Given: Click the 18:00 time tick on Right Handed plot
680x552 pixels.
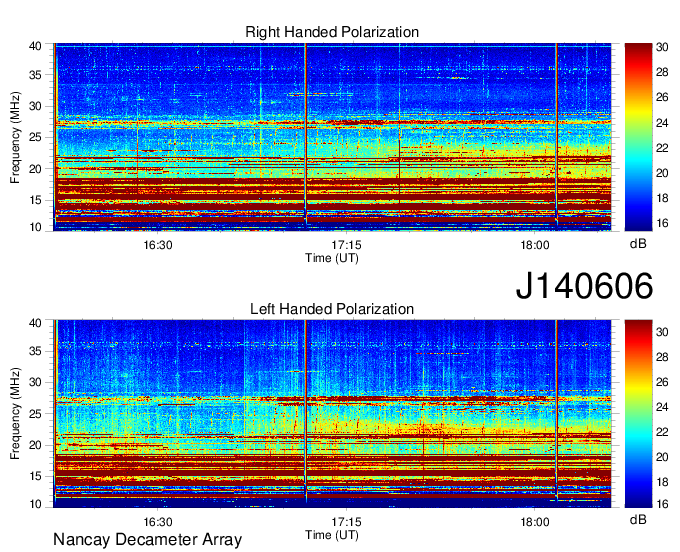Looking at the screenshot, I should click(535, 245).
